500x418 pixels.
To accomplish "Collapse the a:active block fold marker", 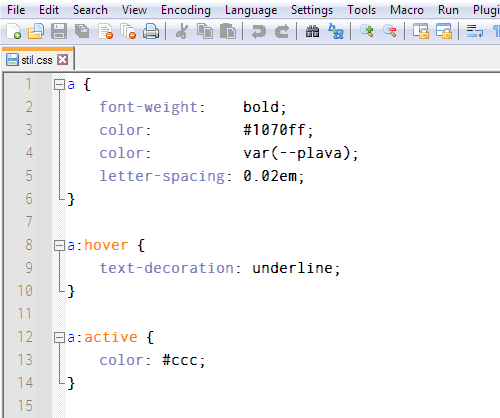I will coord(59,338).
